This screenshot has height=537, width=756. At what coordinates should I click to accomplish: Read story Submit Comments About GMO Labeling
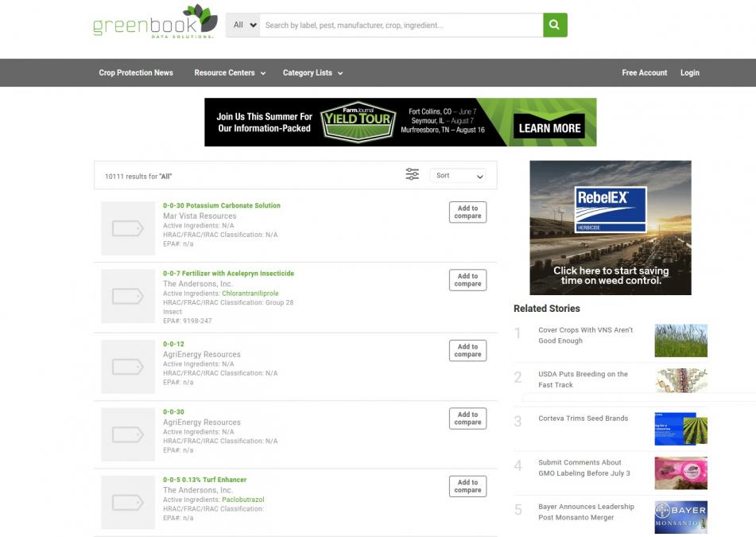(583, 468)
